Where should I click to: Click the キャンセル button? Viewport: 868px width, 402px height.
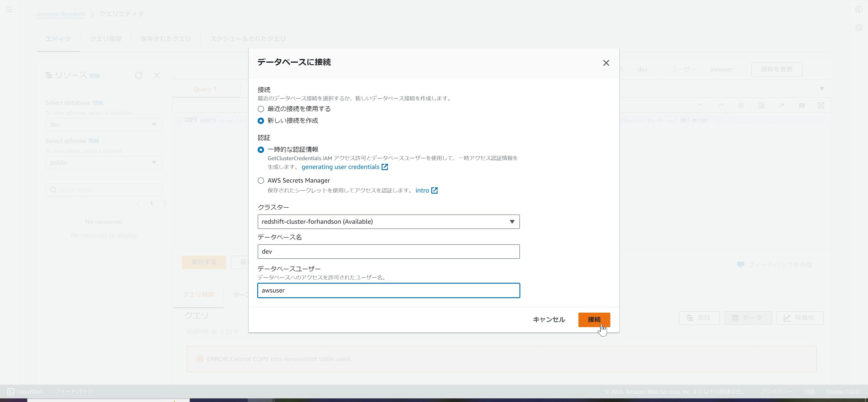549,320
